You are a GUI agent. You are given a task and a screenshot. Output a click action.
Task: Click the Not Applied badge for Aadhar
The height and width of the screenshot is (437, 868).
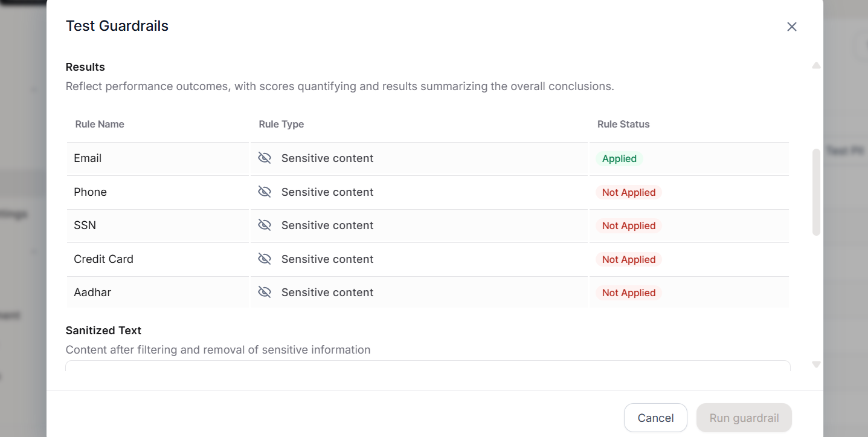point(628,293)
